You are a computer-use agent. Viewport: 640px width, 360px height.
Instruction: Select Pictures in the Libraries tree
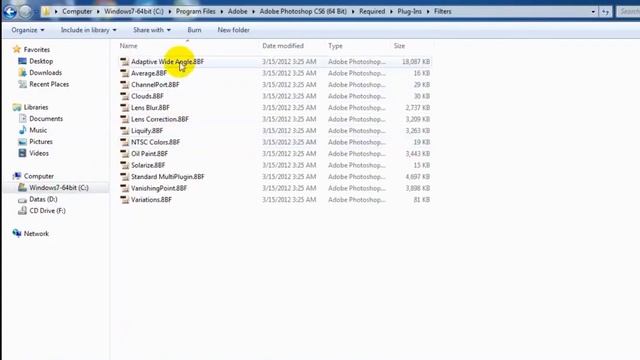(x=41, y=142)
